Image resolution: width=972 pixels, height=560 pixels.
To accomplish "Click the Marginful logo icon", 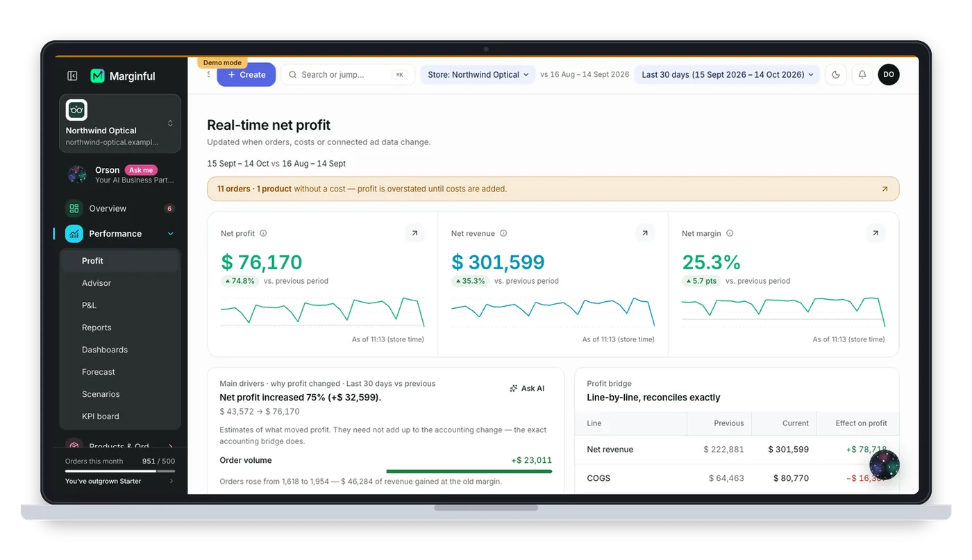I will point(97,76).
